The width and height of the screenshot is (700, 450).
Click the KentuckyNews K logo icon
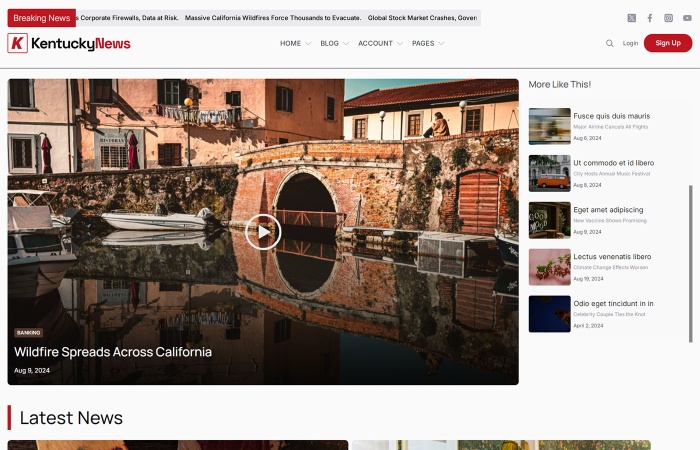click(x=17, y=43)
